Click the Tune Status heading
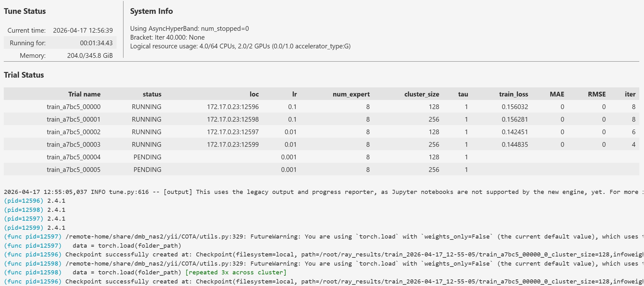The image size is (644, 286). point(25,11)
